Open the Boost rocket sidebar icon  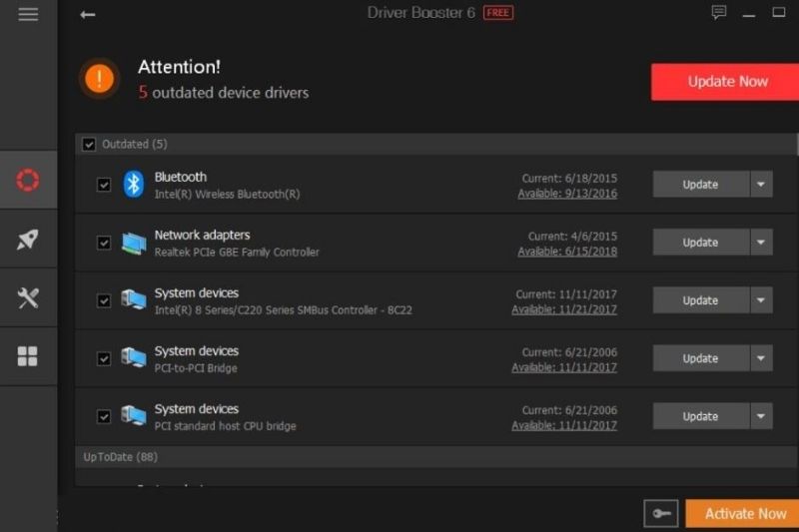[x=28, y=239]
